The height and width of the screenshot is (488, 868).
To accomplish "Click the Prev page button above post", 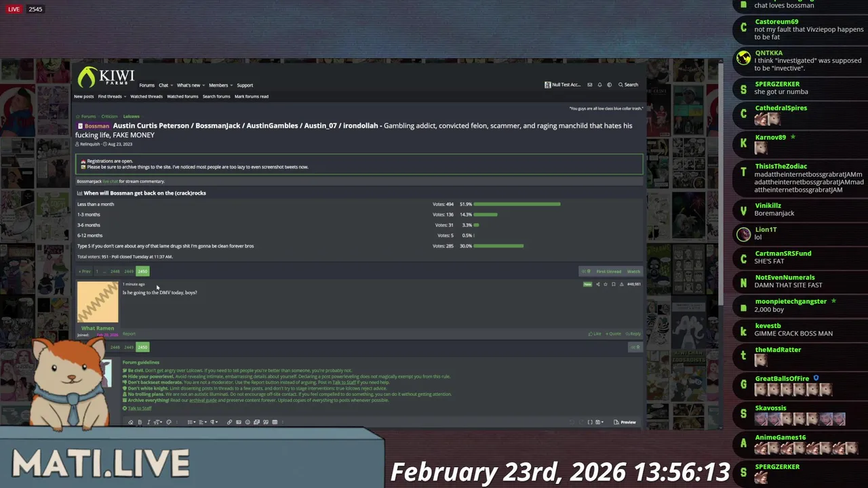I will point(84,271).
